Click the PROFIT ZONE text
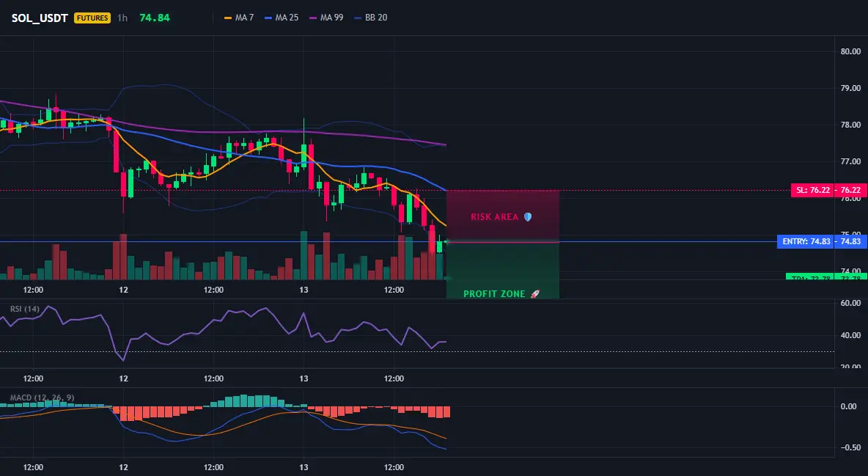This screenshot has height=476, width=868. [494, 293]
